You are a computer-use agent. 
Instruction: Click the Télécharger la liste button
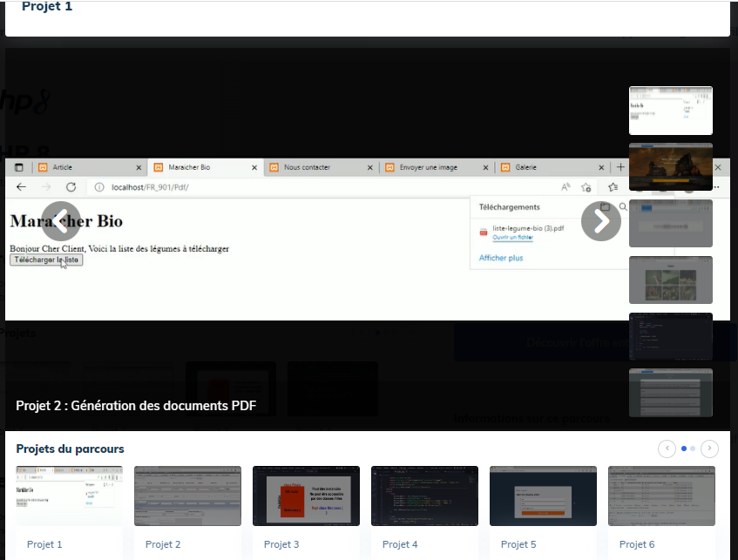(x=46, y=260)
